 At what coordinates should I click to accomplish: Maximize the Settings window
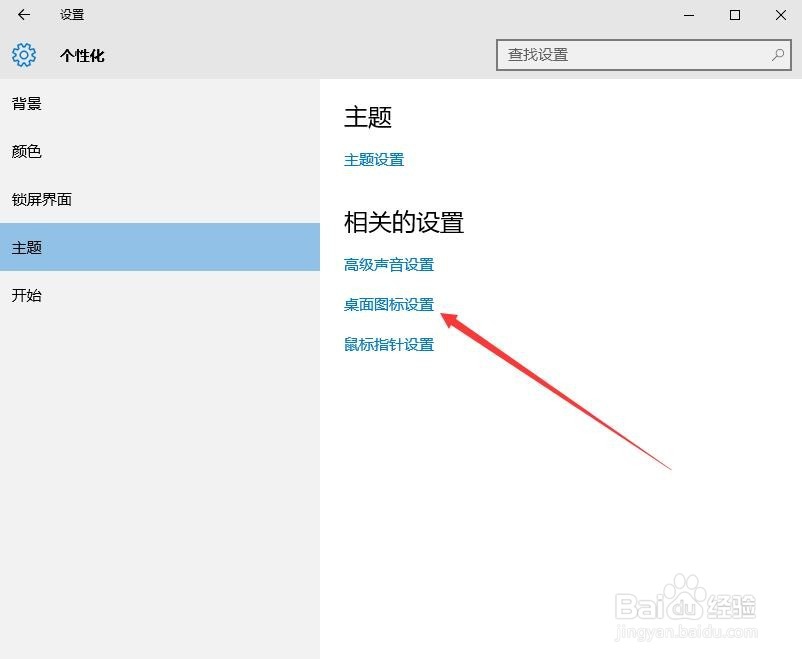734,15
